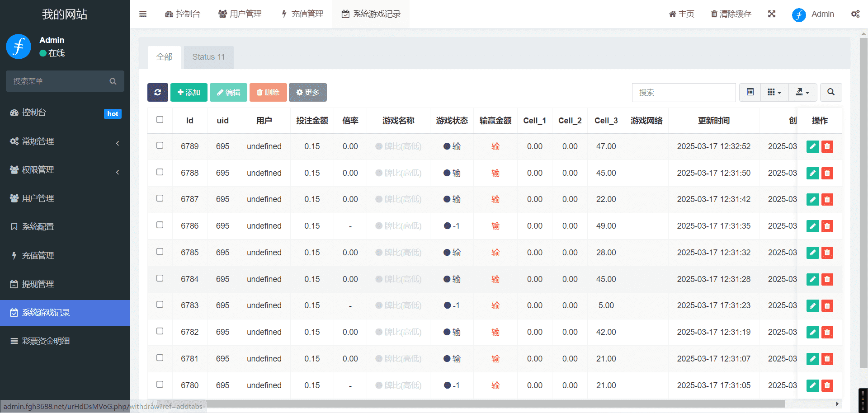The image size is (868, 413).
Task: Click the magnifier search button beside the table toolbar
Action: point(830,92)
